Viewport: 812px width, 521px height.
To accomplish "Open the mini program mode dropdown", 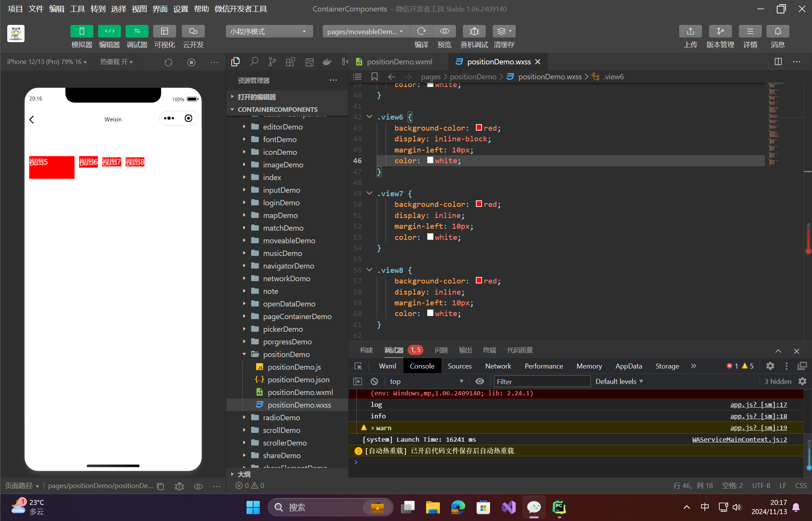I will [269, 31].
